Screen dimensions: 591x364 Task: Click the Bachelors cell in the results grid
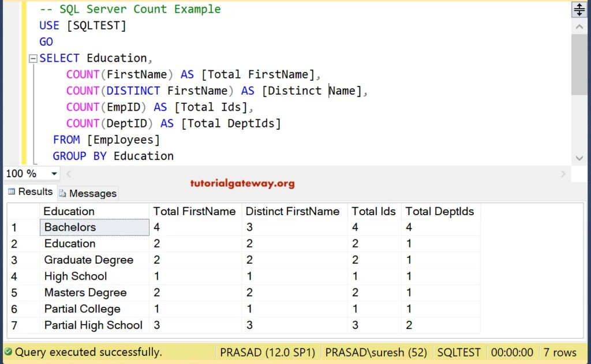[x=69, y=227]
